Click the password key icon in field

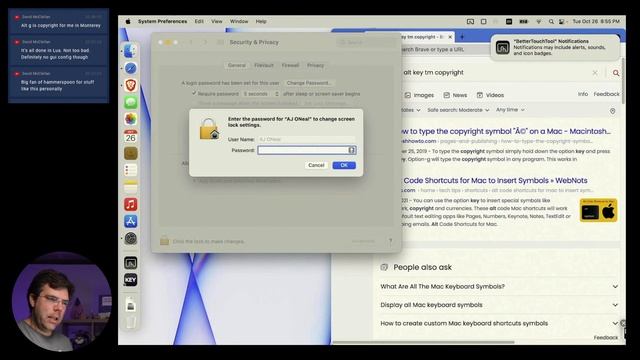[351, 150]
